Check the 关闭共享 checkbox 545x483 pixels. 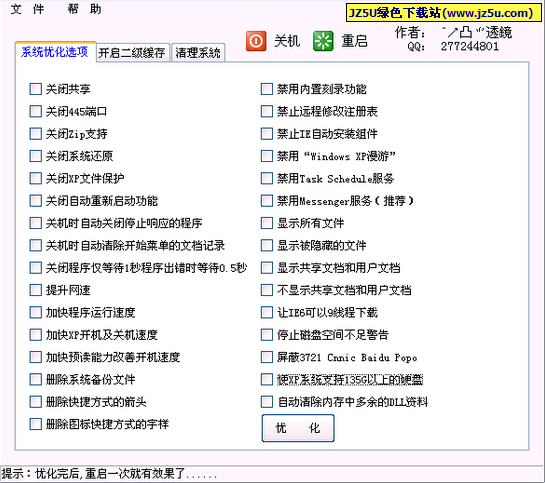[x=35, y=89]
